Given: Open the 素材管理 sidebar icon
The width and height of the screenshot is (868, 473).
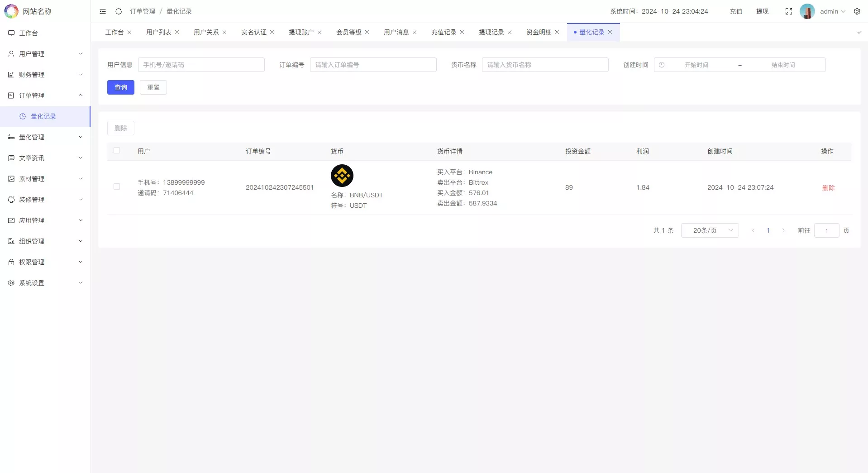Looking at the screenshot, I should coord(11,178).
